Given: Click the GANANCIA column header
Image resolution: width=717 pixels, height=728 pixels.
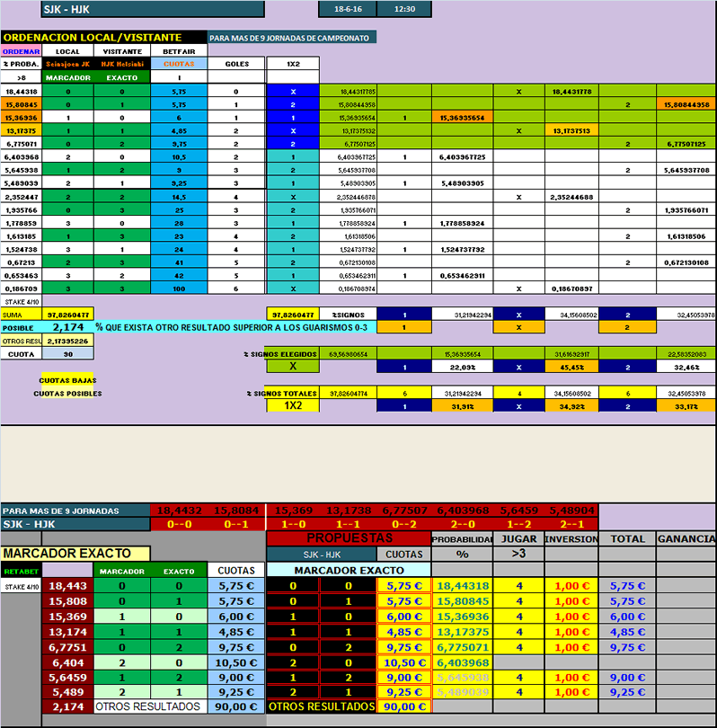Looking at the screenshot, I should (686, 538).
